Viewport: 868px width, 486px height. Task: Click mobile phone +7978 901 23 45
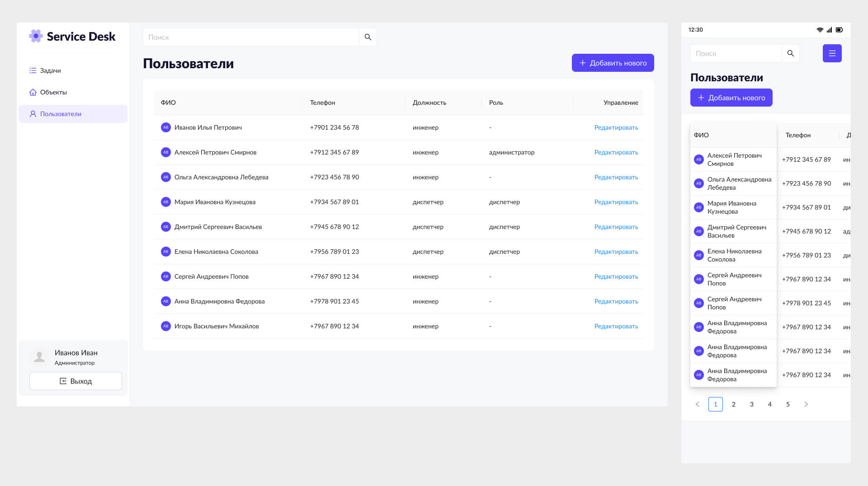click(x=806, y=303)
